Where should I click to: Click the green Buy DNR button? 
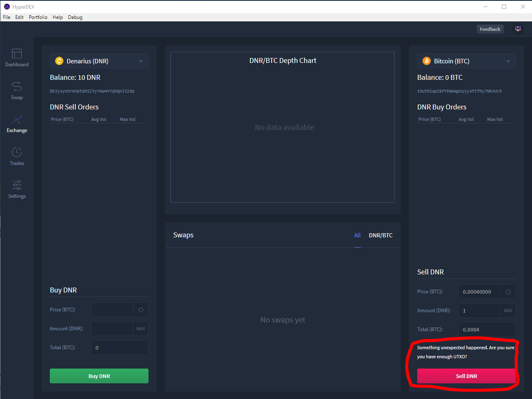[99, 376]
